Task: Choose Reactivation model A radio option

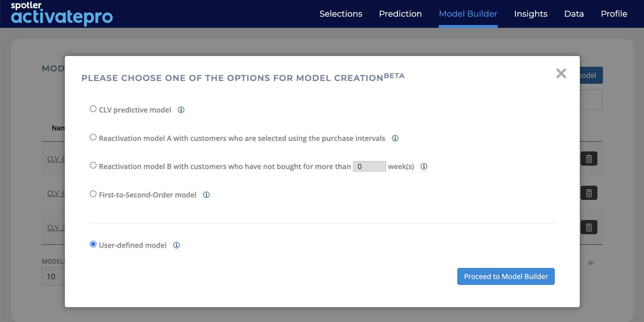Action: (x=93, y=137)
